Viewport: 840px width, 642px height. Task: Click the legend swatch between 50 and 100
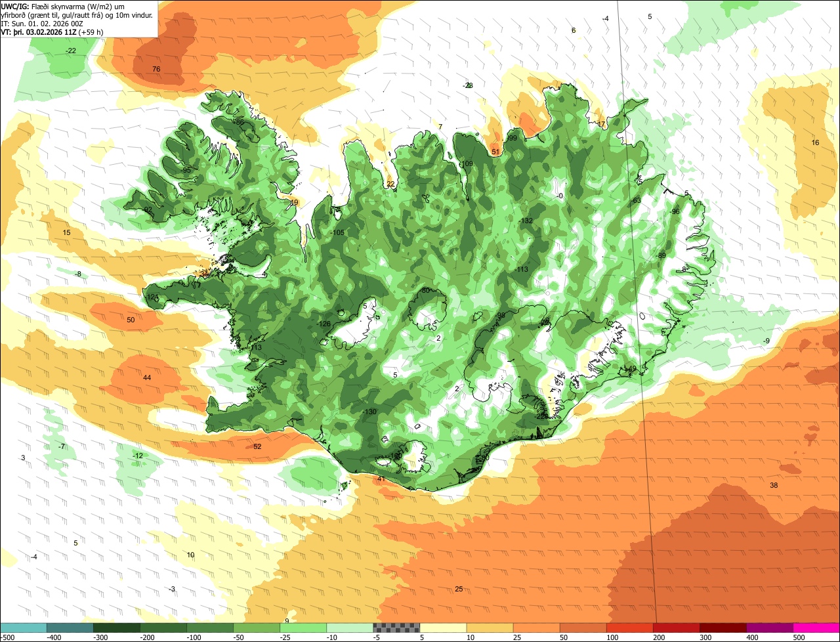(x=583, y=628)
